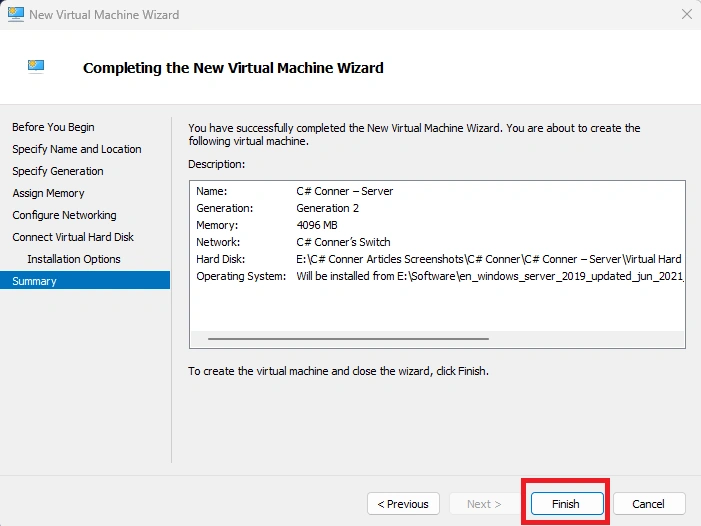Click the horizontal scrollbar in the Description box
This screenshot has width=701, height=526.
(x=348, y=339)
